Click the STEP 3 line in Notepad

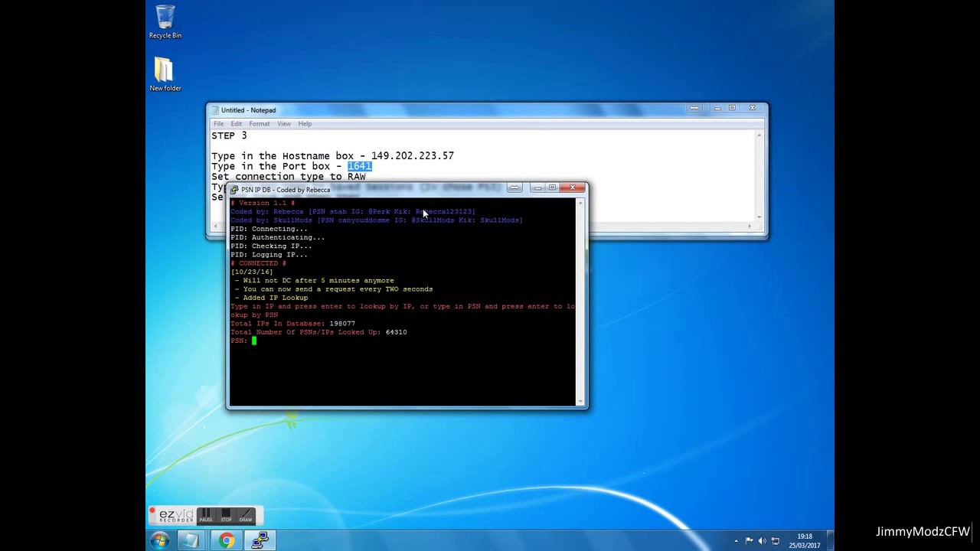click(x=229, y=135)
